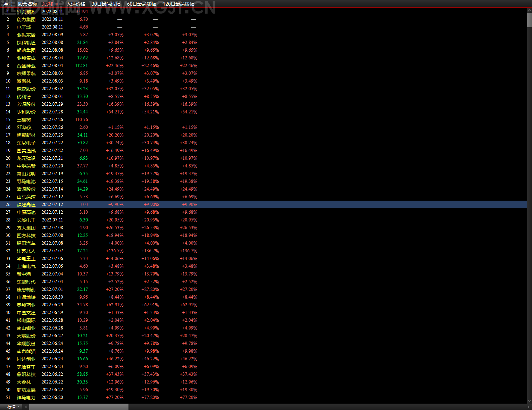Viewport: 532px width, 410px height.
Task: Select stock 道森股份
Action: pyautogui.click(x=26, y=89)
